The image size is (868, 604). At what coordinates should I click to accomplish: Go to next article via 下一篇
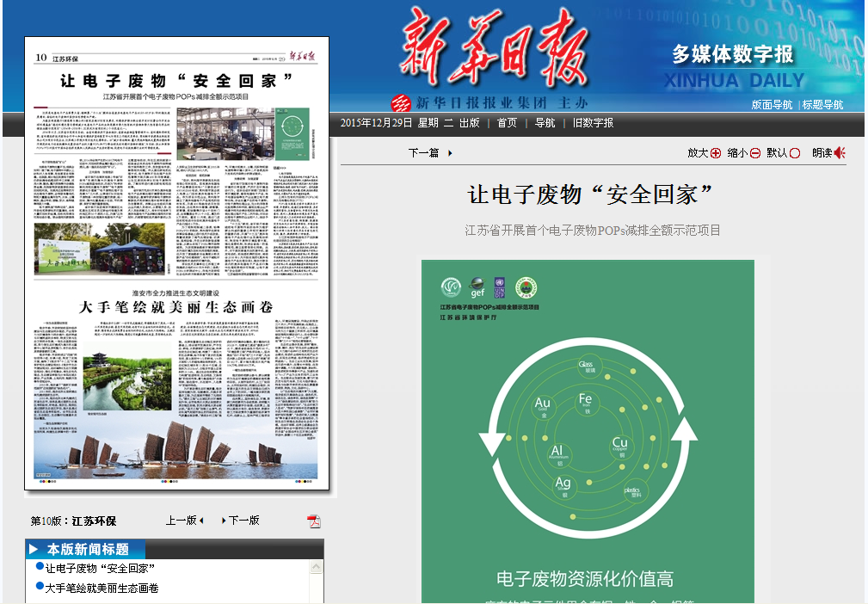tap(423, 153)
